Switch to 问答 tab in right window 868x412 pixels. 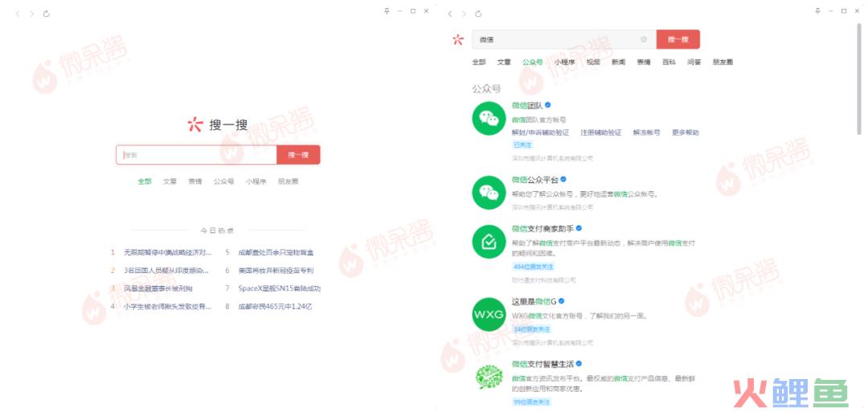[694, 63]
